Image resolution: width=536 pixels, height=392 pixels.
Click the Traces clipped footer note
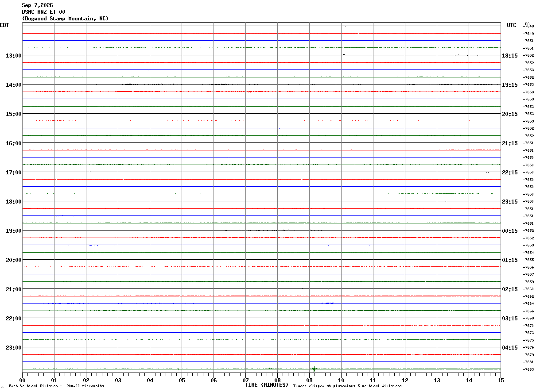tap(347, 386)
